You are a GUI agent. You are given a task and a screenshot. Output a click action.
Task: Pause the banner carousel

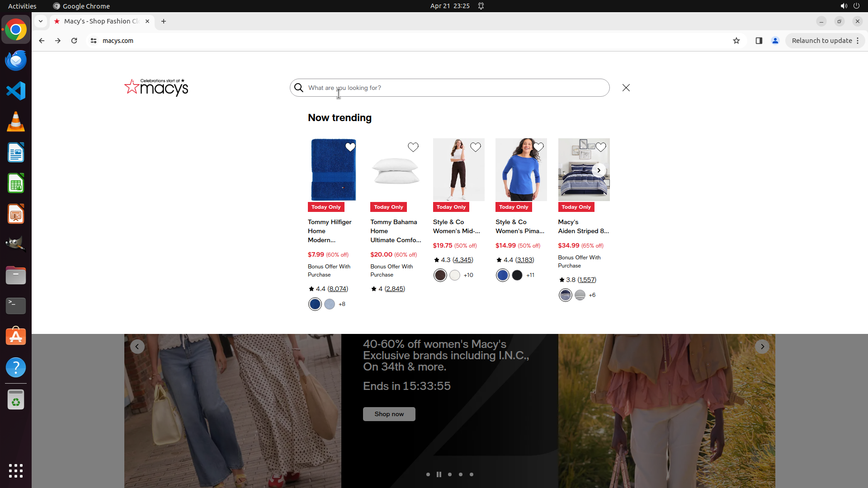(439, 474)
